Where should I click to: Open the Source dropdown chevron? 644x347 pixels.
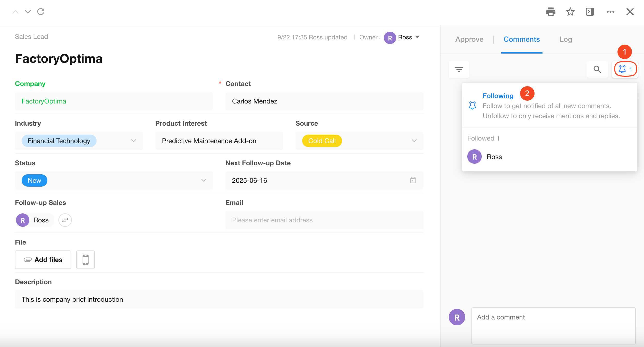tap(414, 141)
